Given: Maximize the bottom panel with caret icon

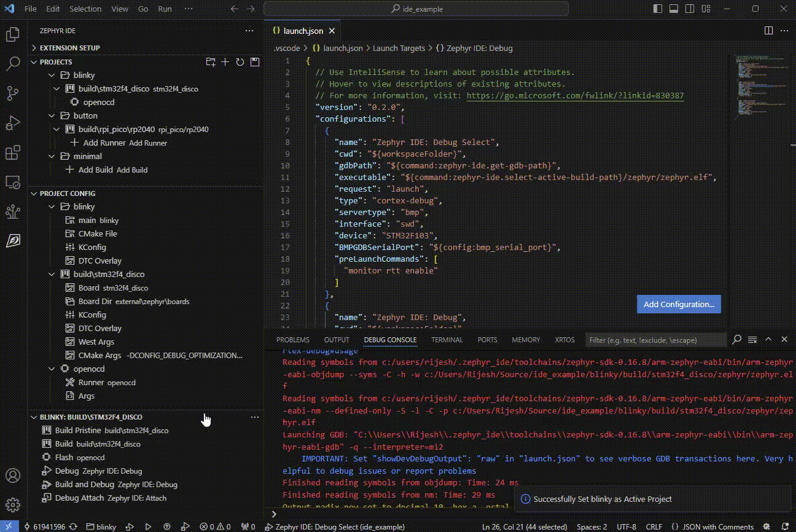Looking at the screenshot, I should click(768, 339).
